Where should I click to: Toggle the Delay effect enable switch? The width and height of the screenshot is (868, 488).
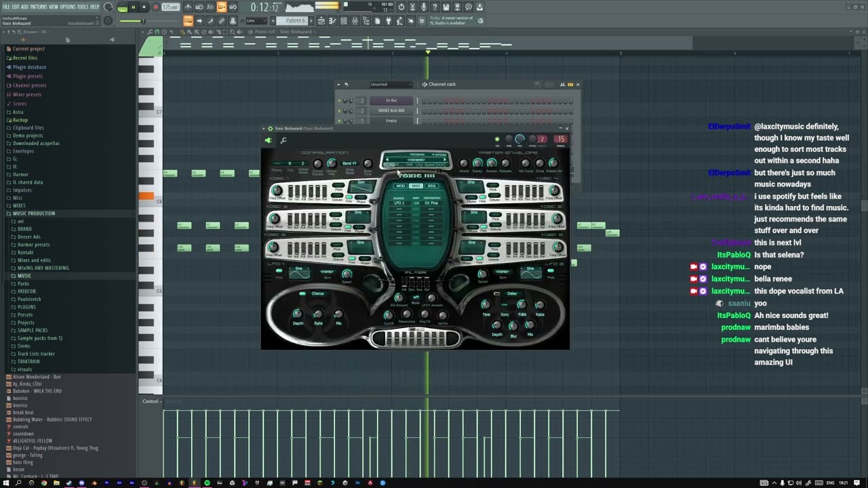coord(497,293)
